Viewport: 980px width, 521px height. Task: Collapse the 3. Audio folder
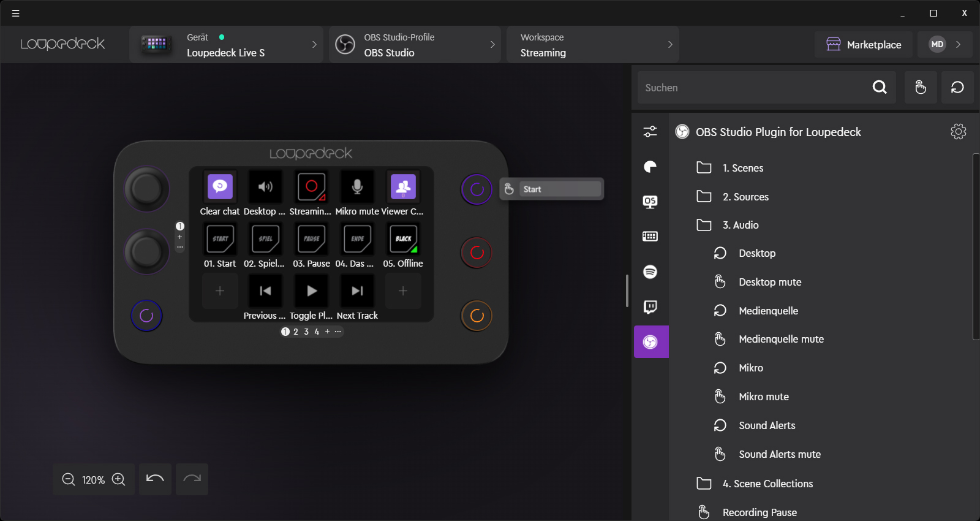tap(740, 225)
